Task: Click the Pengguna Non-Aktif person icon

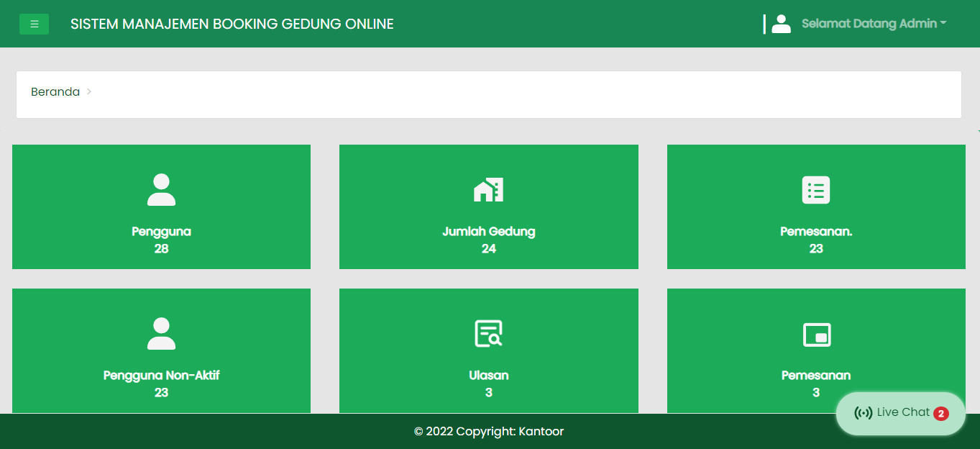Action: point(161,333)
